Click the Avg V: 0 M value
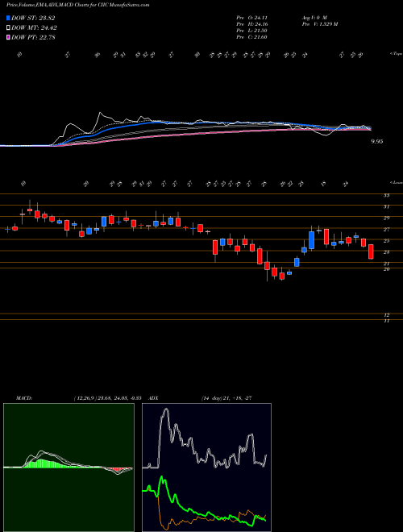 (314, 17)
